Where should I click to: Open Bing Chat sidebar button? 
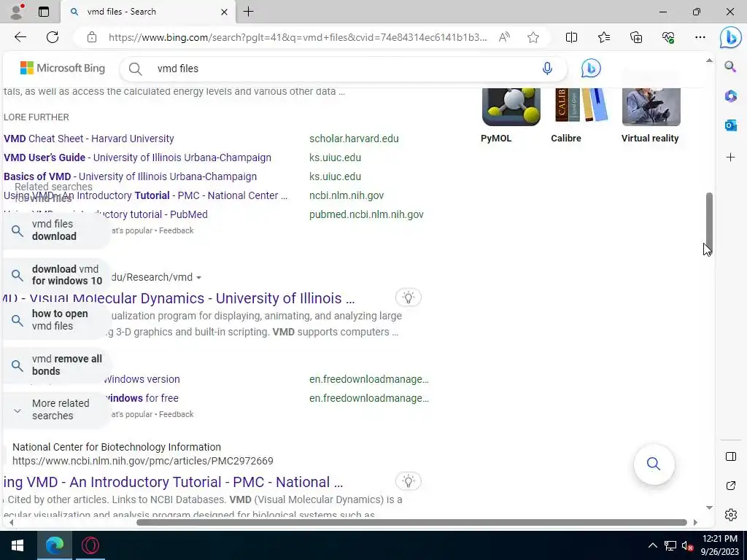coord(730,38)
